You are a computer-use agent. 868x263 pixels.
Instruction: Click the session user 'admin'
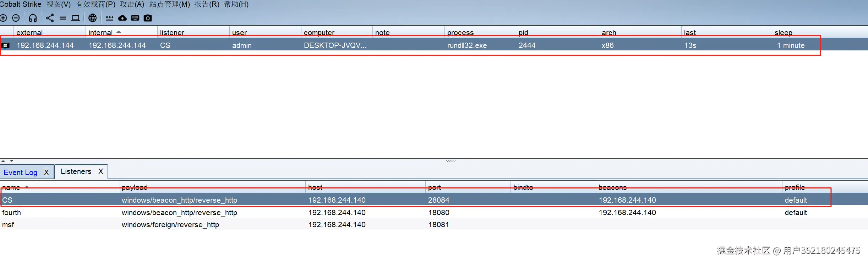click(242, 45)
